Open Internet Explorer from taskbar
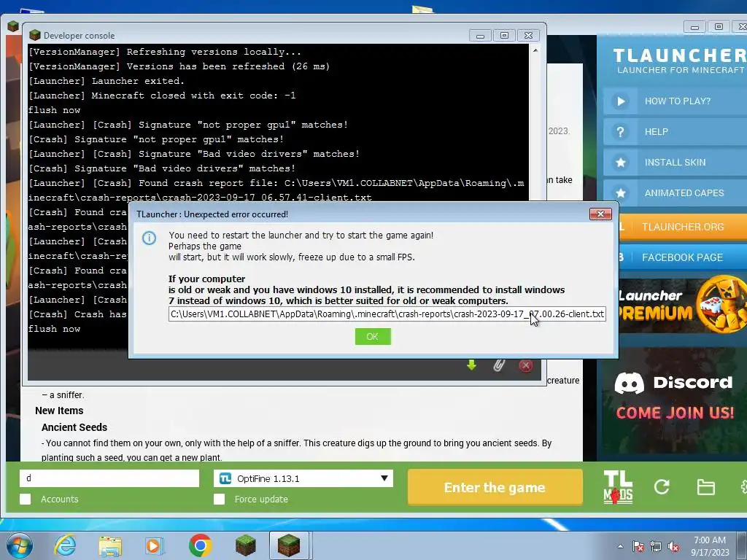Screen dimensions: 747x560 coord(65,545)
